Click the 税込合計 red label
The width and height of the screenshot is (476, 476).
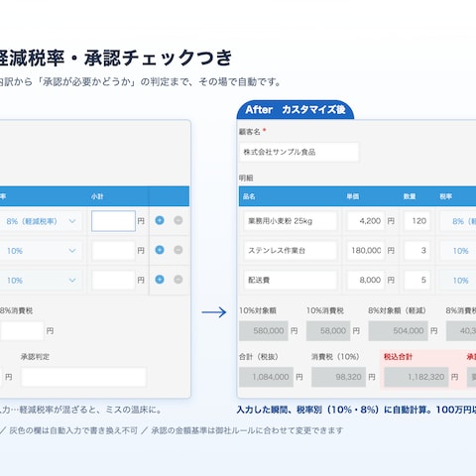(x=398, y=357)
